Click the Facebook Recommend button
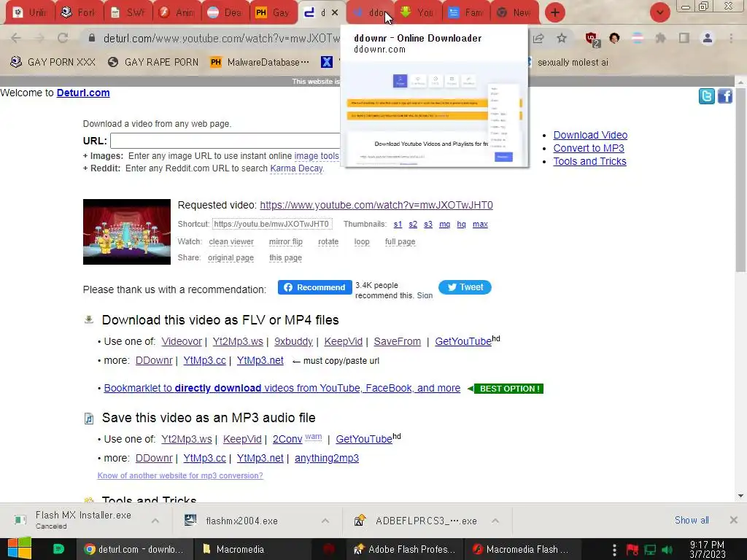The width and height of the screenshot is (747, 560). click(x=315, y=287)
